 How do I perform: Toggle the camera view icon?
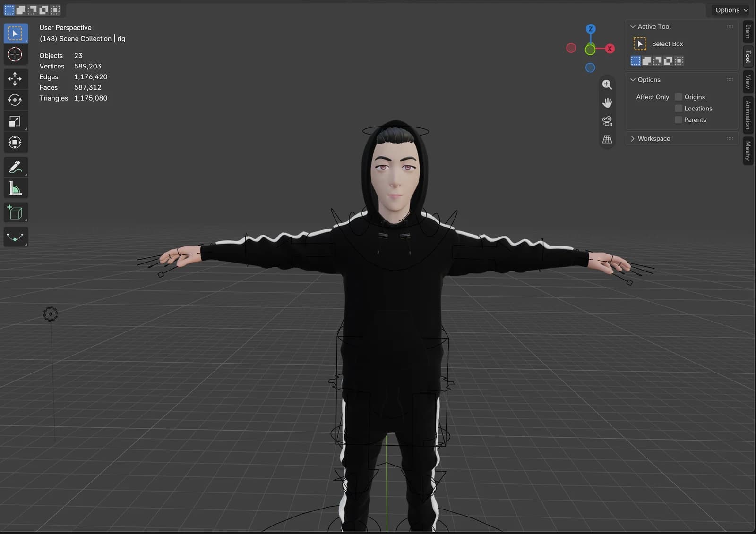point(607,121)
